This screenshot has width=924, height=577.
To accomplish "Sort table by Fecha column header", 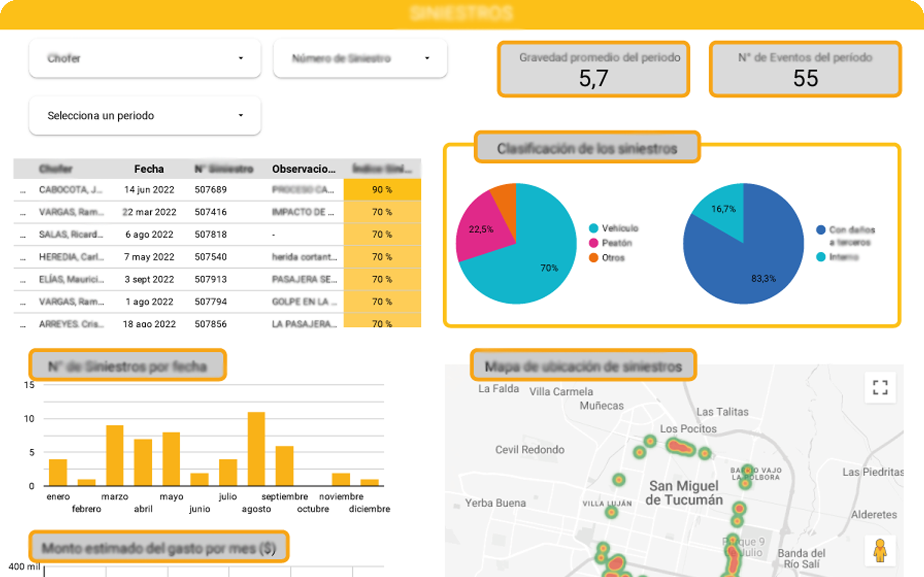I will [149, 169].
